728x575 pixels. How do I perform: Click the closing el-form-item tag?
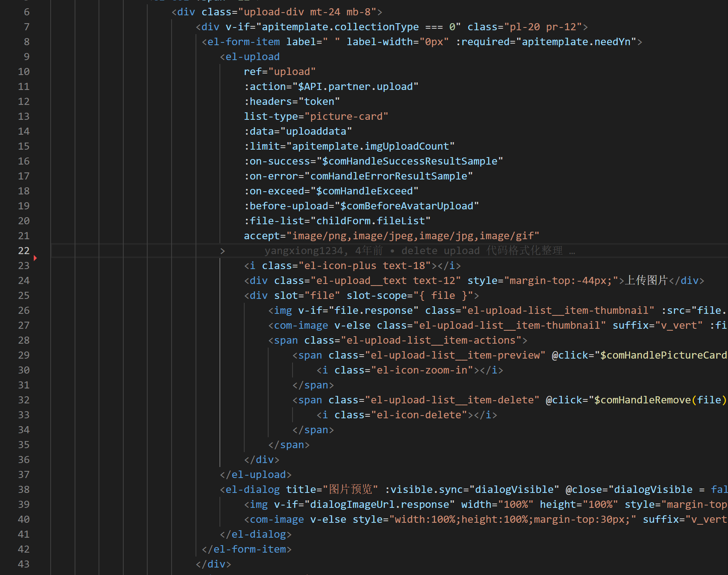(x=247, y=549)
